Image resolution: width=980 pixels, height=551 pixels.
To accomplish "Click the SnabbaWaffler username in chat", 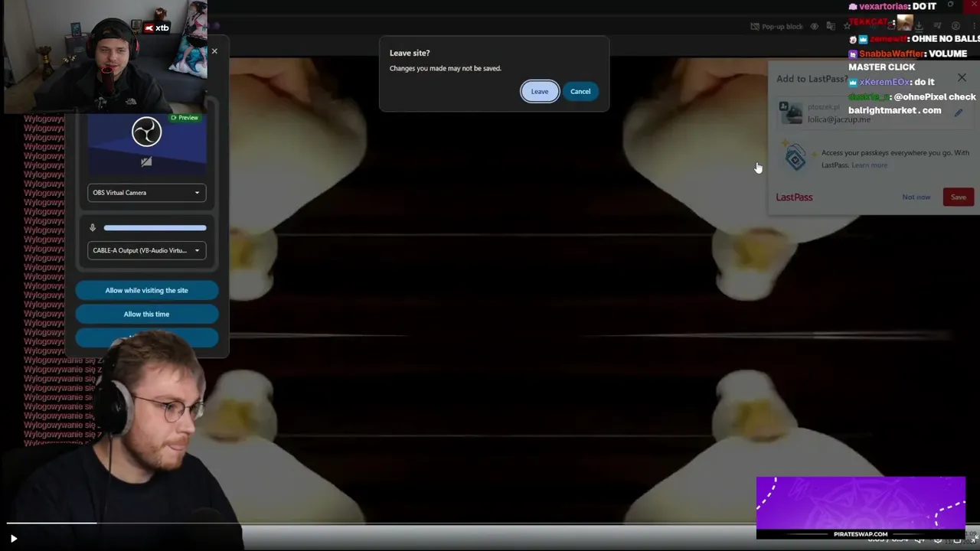I will (892, 54).
